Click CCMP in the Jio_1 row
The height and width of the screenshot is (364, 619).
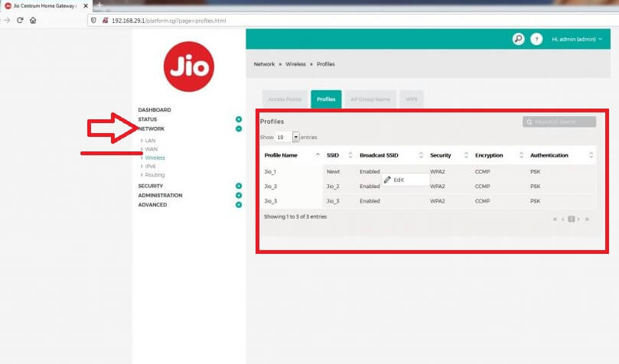tap(482, 171)
